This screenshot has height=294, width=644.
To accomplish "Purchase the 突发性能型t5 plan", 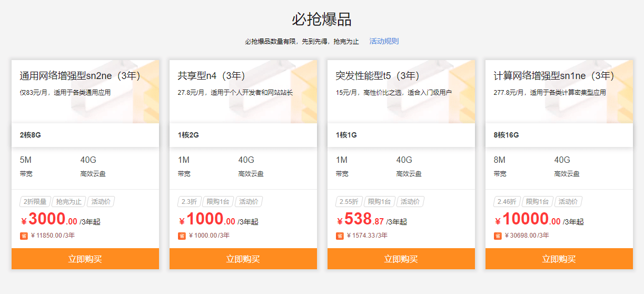I will (401, 259).
